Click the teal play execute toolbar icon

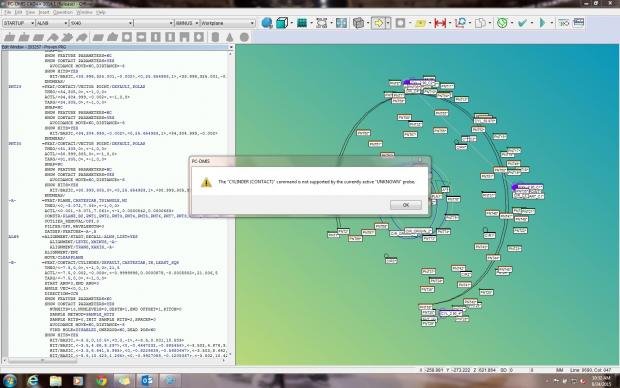pyautogui.click(x=542, y=23)
